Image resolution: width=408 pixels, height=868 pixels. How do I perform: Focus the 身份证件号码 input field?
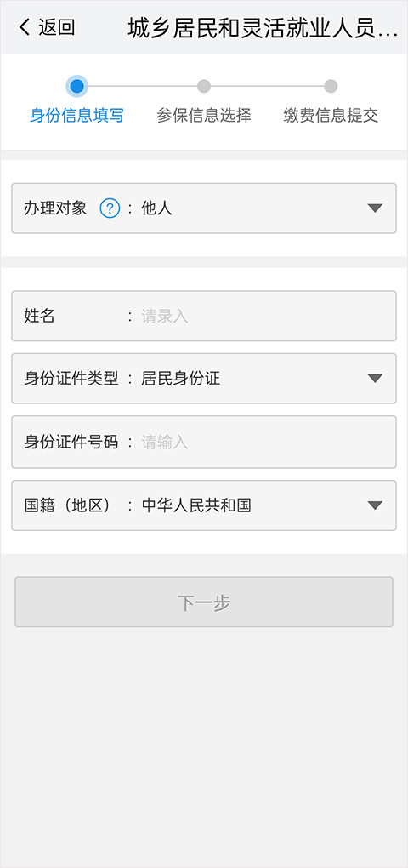click(204, 443)
